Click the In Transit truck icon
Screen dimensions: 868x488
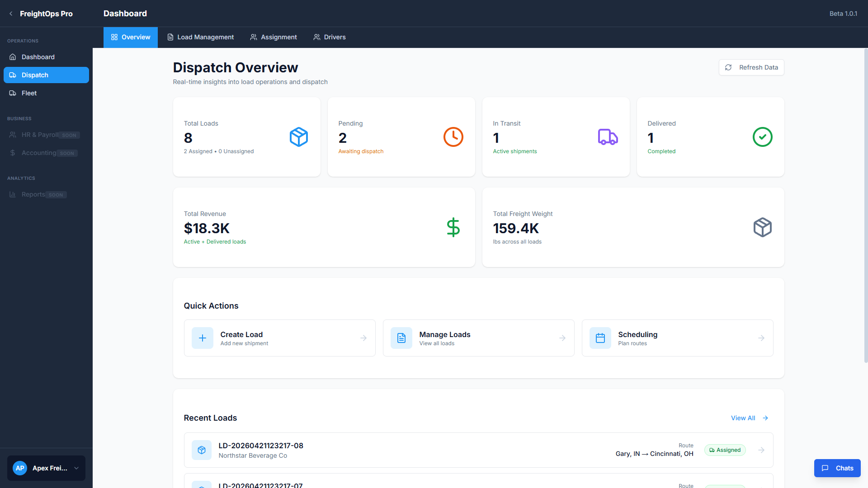[608, 137]
